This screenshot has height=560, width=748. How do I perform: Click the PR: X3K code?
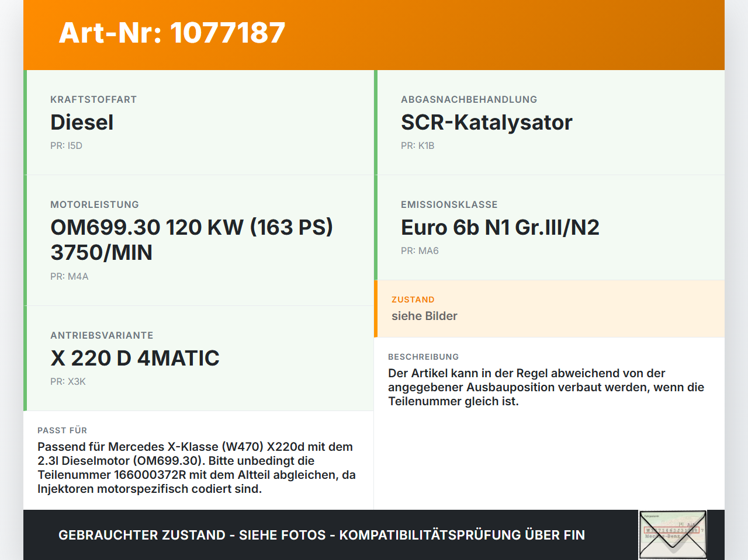(x=68, y=382)
